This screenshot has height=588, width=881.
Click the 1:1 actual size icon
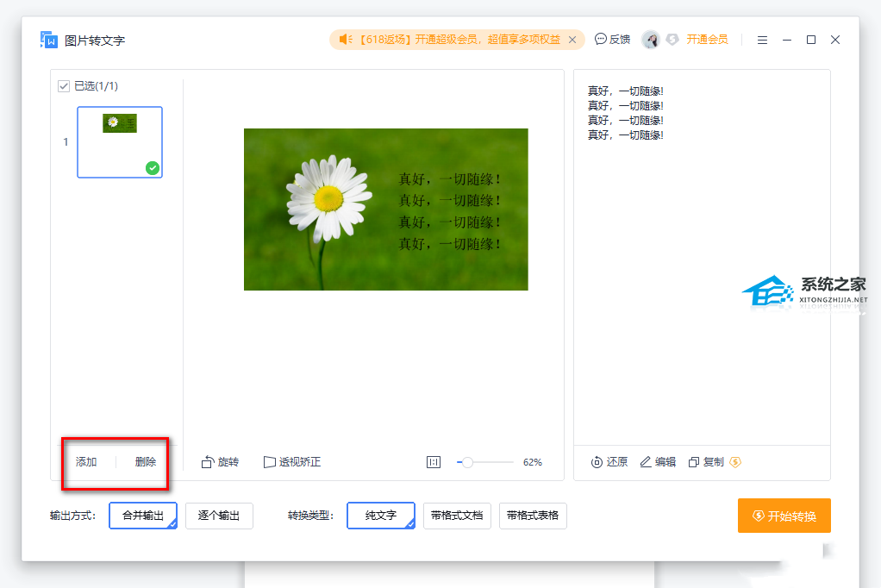coord(434,462)
